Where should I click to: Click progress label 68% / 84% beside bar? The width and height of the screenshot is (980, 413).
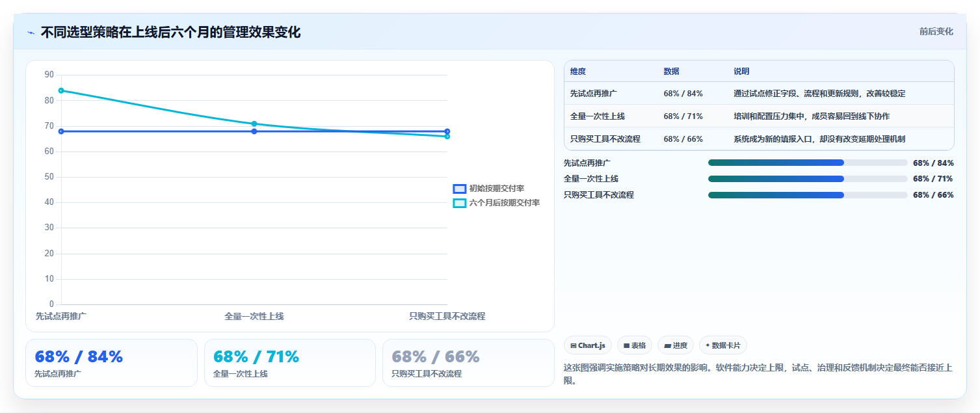pyautogui.click(x=933, y=163)
